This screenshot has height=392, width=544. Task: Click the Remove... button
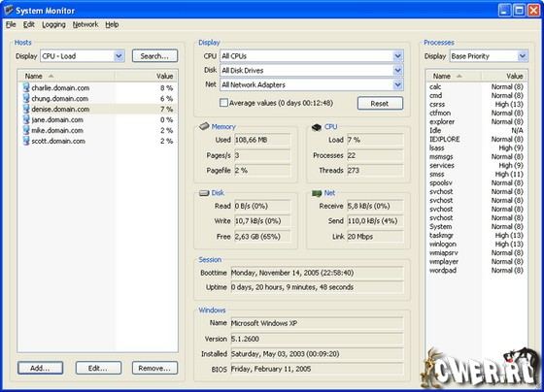154,368
